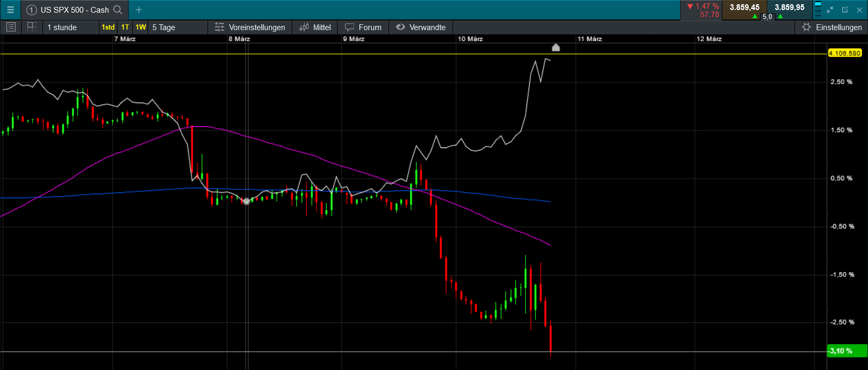
Task: Click the numbered circle 1 tab icon
Action: [32, 10]
